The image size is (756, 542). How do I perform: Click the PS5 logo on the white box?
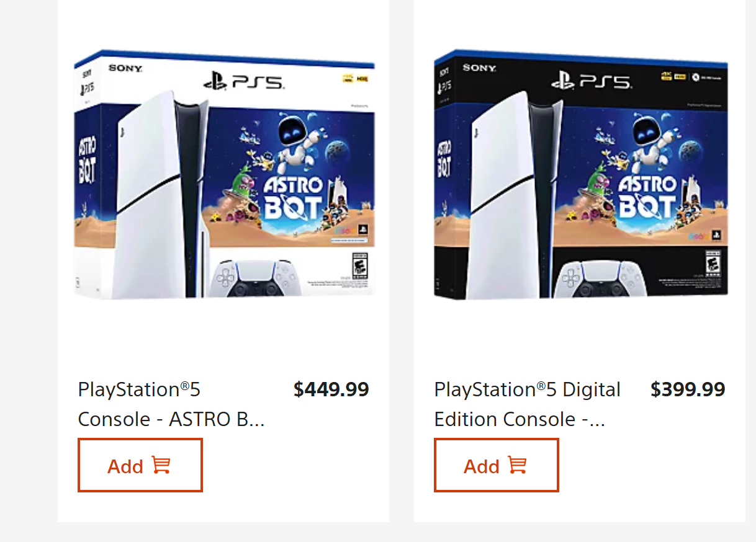point(243,81)
